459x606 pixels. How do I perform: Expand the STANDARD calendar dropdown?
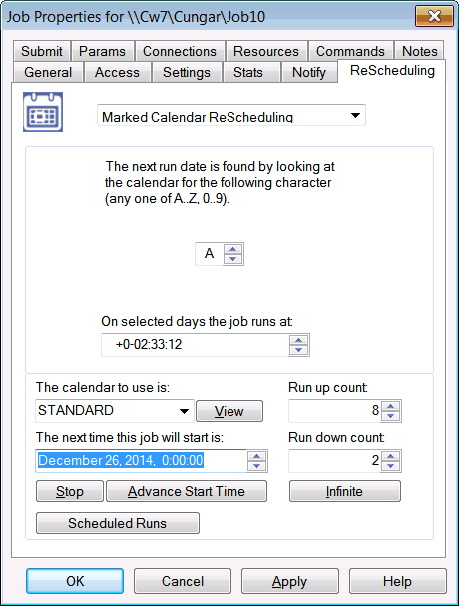click(185, 411)
